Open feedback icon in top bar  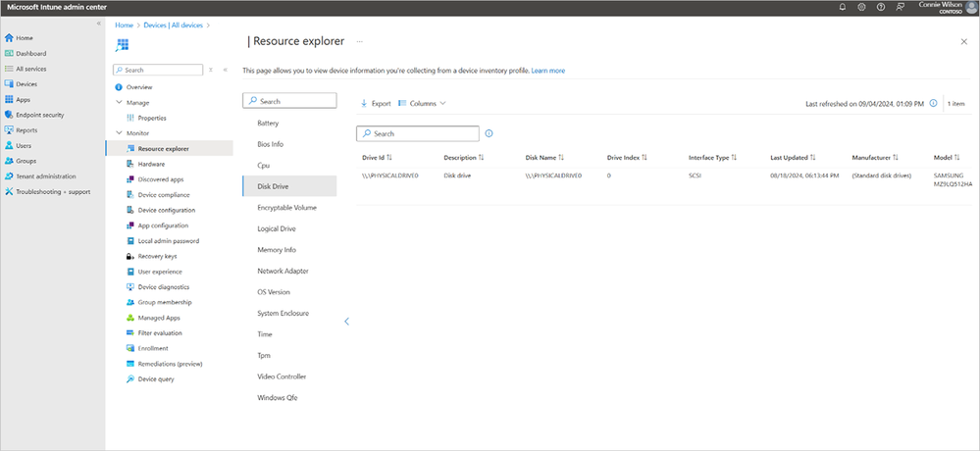pos(900,7)
